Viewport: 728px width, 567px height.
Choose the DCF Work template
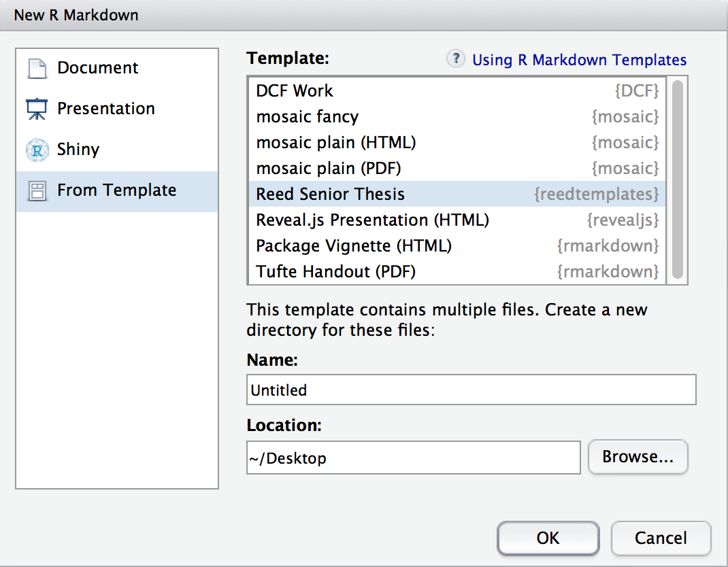click(x=457, y=90)
